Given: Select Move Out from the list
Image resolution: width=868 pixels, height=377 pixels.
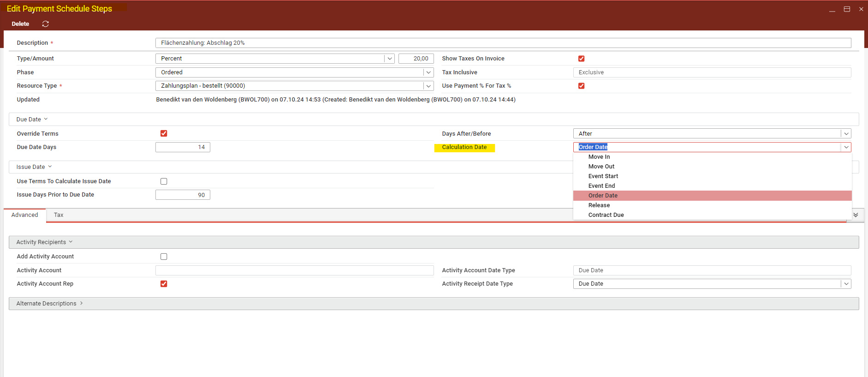Looking at the screenshot, I should [x=712, y=167].
